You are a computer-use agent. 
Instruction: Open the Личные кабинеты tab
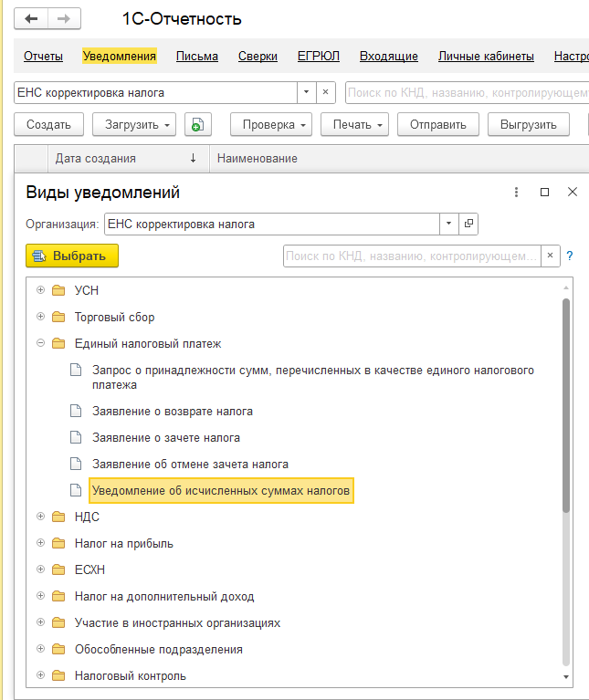[x=486, y=57]
